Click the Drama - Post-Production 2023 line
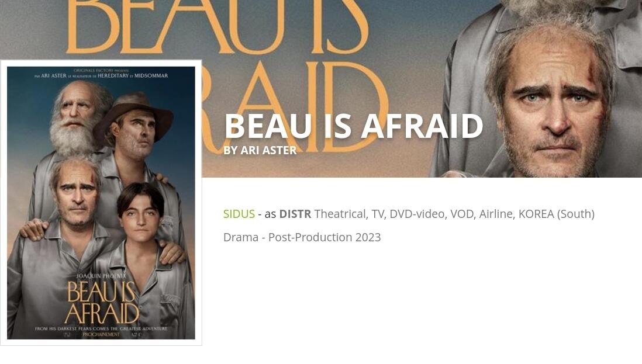 302,237
